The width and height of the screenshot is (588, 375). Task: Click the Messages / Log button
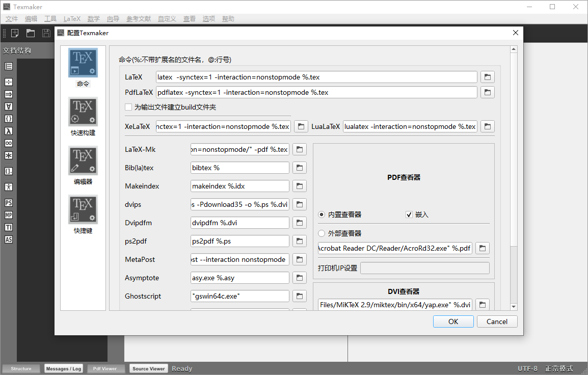point(63,368)
